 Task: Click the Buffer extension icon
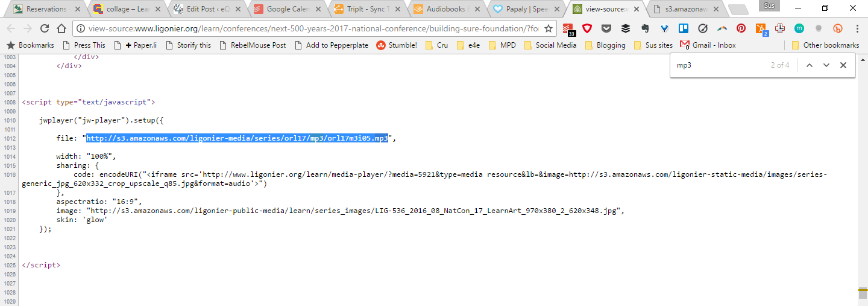[x=626, y=28]
